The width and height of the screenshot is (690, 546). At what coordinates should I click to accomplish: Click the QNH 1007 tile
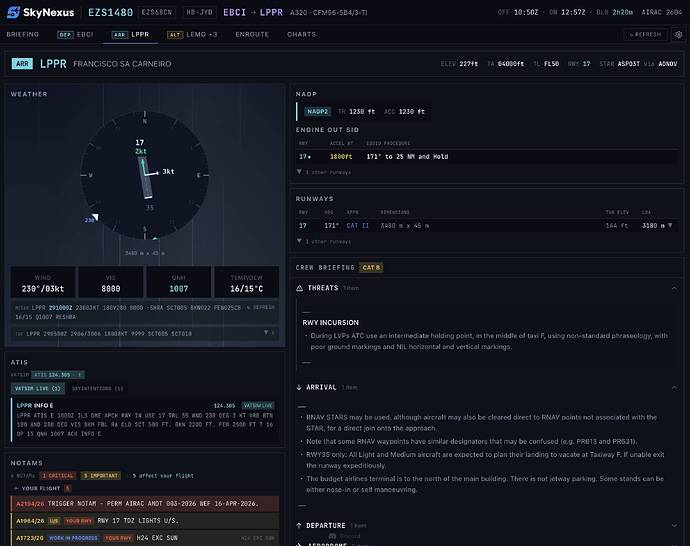tap(179, 282)
